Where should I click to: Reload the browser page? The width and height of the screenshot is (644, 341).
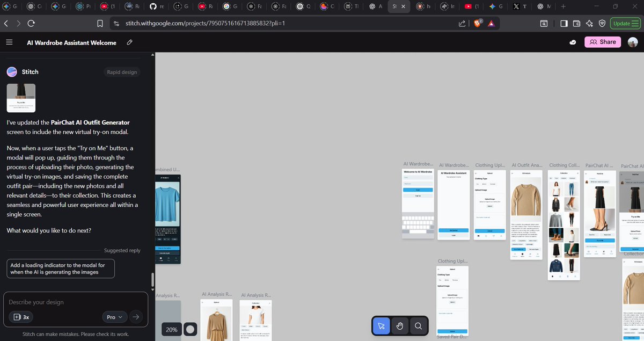click(x=31, y=23)
